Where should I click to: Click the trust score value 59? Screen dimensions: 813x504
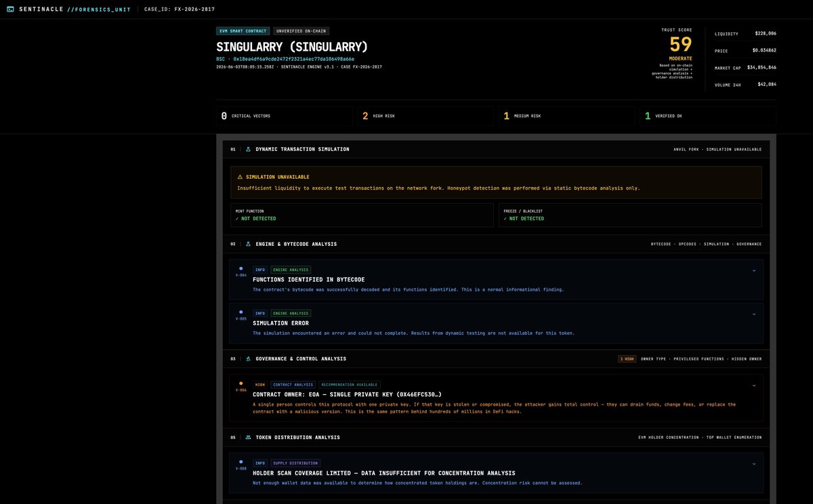point(681,45)
